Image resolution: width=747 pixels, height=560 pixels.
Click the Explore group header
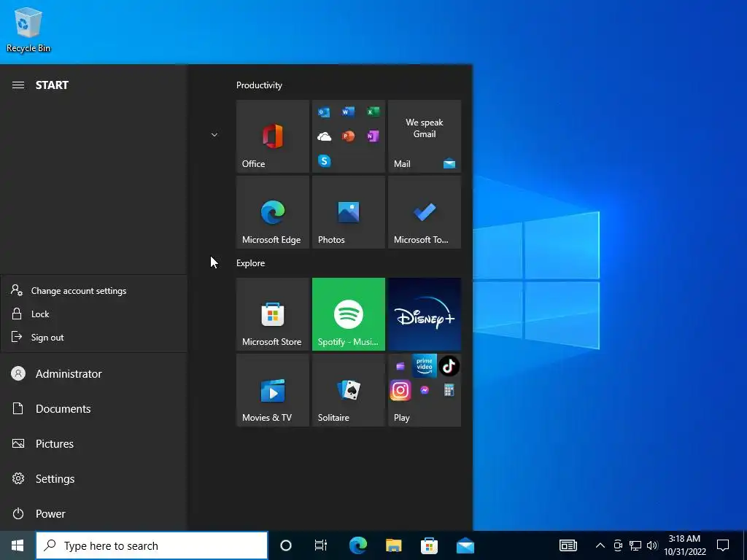(x=251, y=262)
